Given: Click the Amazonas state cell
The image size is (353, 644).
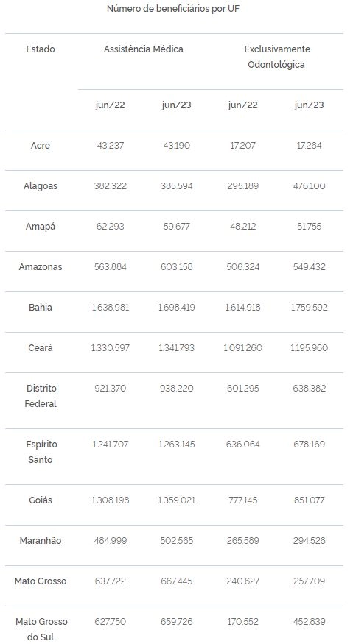Looking at the screenshot, I should coord(41,266).
